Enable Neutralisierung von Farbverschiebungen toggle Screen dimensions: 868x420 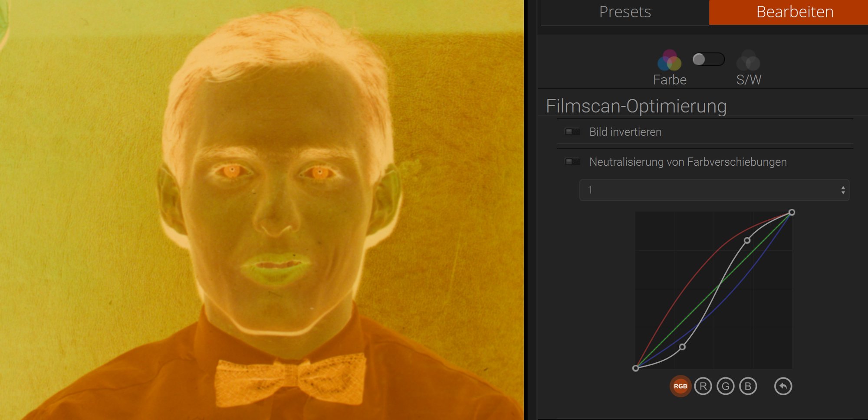pyautogui.click(x=572, y=161)
